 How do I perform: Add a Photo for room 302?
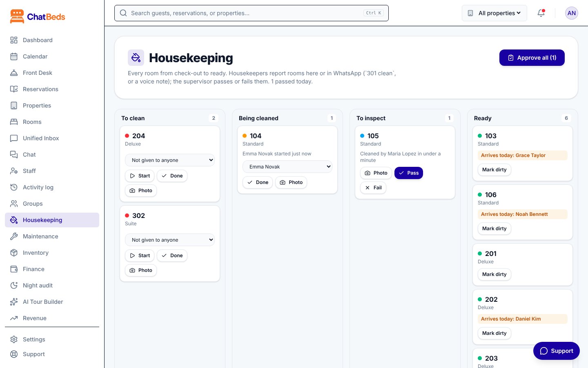point(141,270)
